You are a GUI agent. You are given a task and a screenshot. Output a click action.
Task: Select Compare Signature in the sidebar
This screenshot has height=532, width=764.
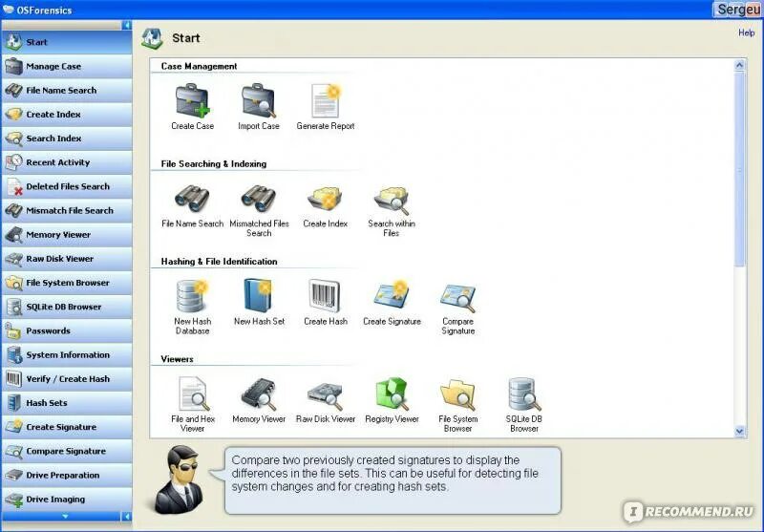tap(67, 451)
